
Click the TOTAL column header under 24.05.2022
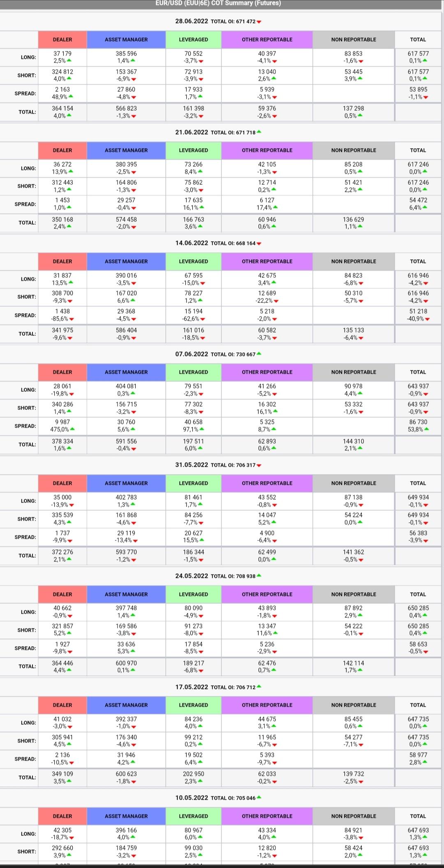point(418,594)
